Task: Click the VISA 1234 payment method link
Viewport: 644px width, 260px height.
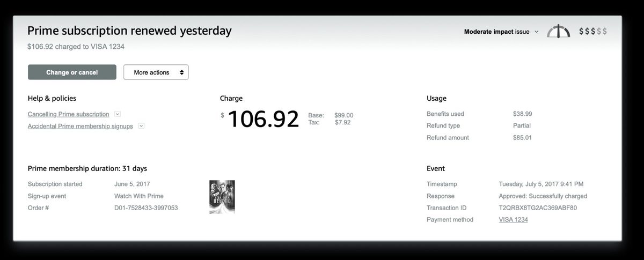Action: coord(513,219)
